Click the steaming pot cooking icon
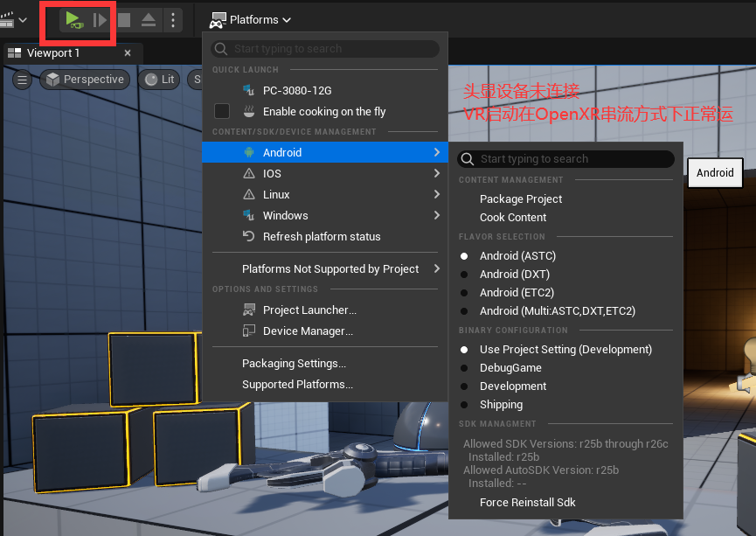 click(x=249, y=111)
